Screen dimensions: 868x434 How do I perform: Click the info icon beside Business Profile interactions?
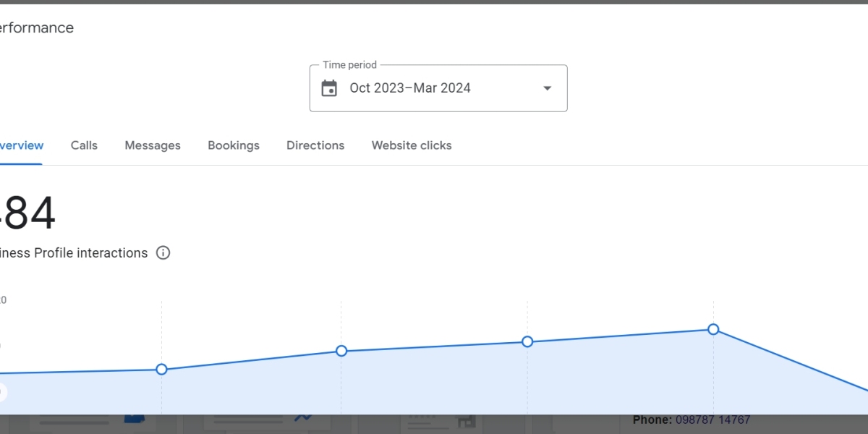163,252
